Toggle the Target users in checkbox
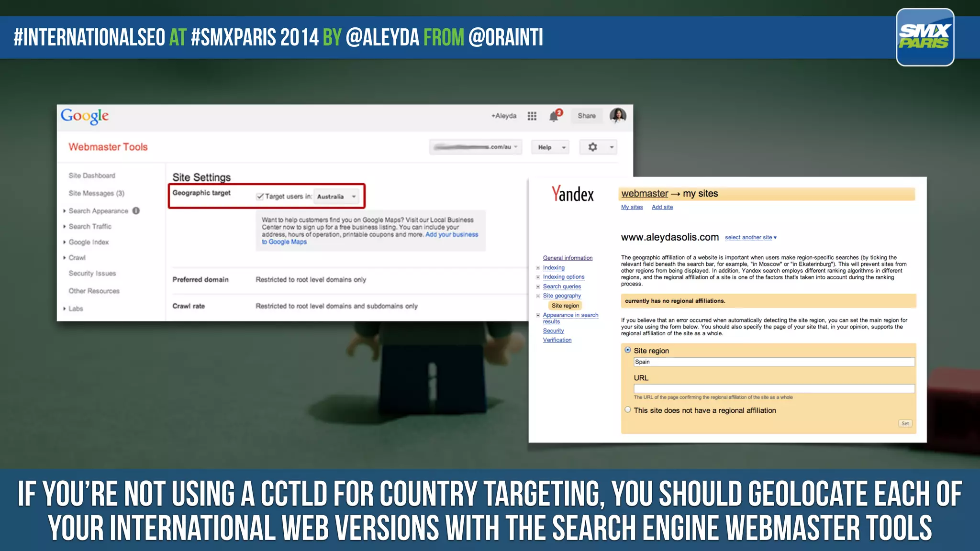Viewport: 980px width, 551px height. pyautogui.click(x=260, y=196)
